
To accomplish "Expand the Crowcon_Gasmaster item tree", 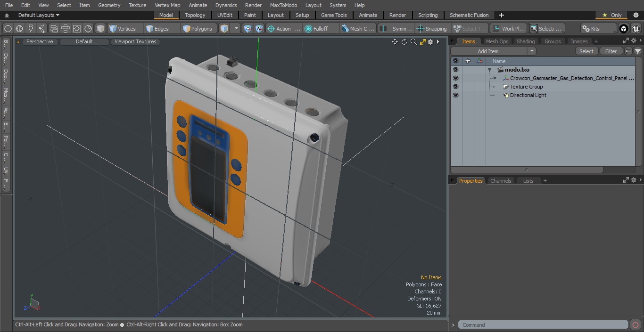I will pyautogui.click(x=495, y=78).
